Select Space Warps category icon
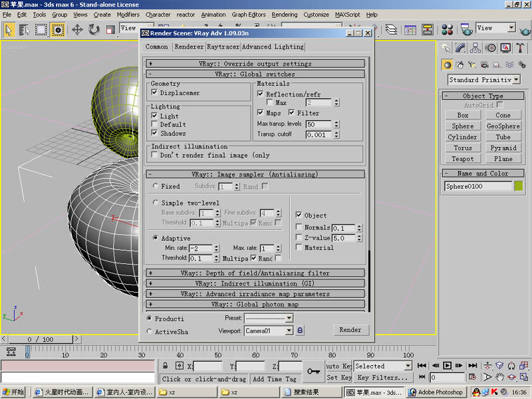Image resolution: width=532 pixels, height=399 pixels. 509,65
